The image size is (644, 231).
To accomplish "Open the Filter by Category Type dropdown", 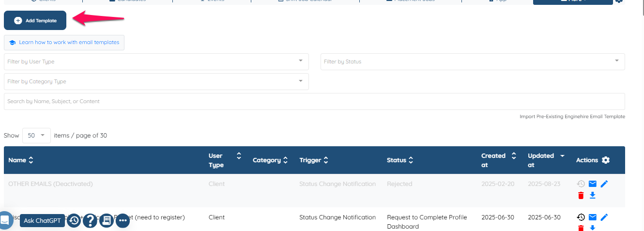I will click(156, 81).
